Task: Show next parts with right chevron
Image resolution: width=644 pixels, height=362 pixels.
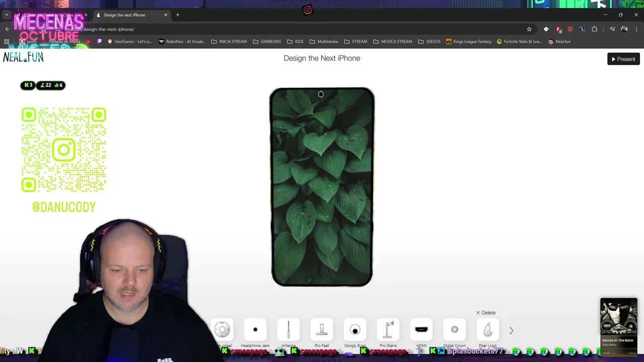Action: coord(511,330)
